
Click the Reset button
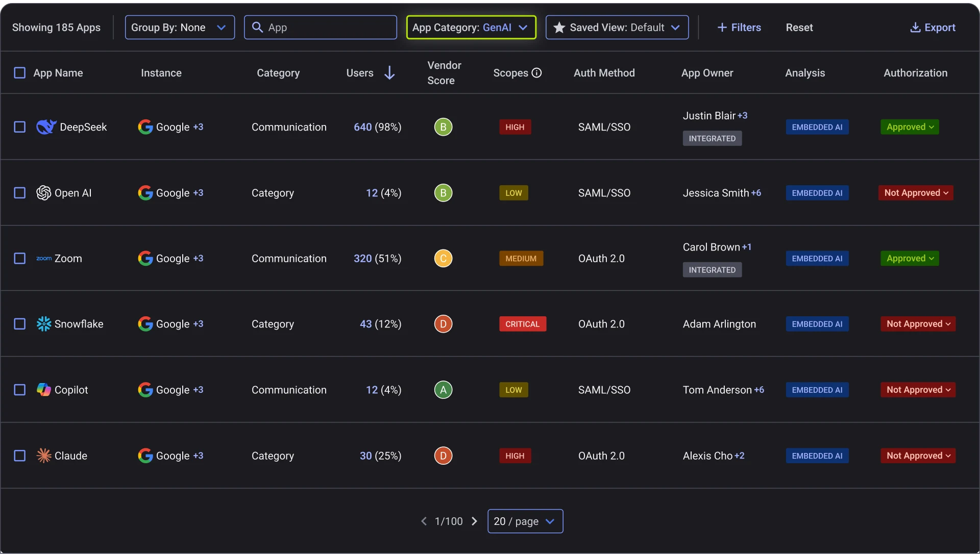pos(799,28)
